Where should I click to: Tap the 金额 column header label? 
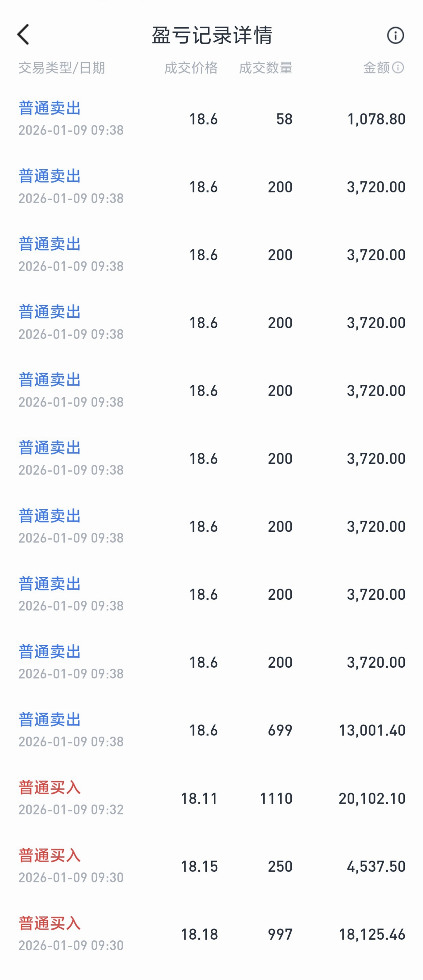[x=376, y=68]
